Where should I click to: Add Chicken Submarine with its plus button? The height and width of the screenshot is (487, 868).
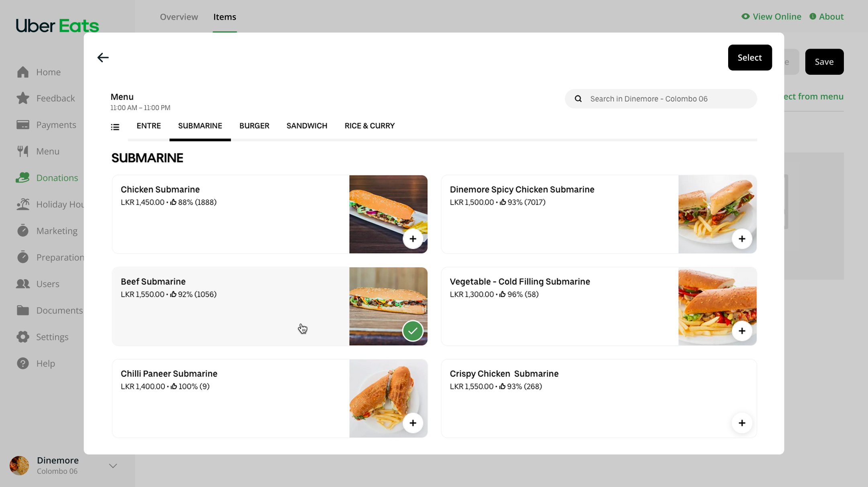click(413, 239)
